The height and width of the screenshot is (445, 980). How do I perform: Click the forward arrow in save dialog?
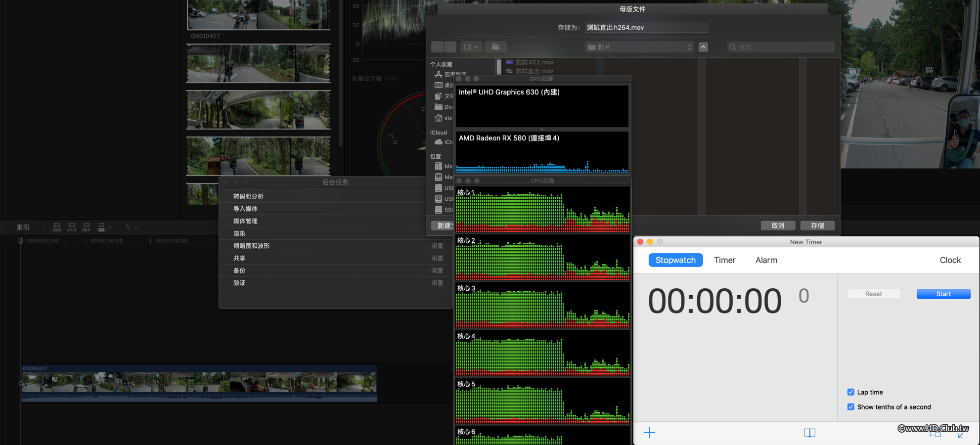pyautogui.click(x=450, y=47)
